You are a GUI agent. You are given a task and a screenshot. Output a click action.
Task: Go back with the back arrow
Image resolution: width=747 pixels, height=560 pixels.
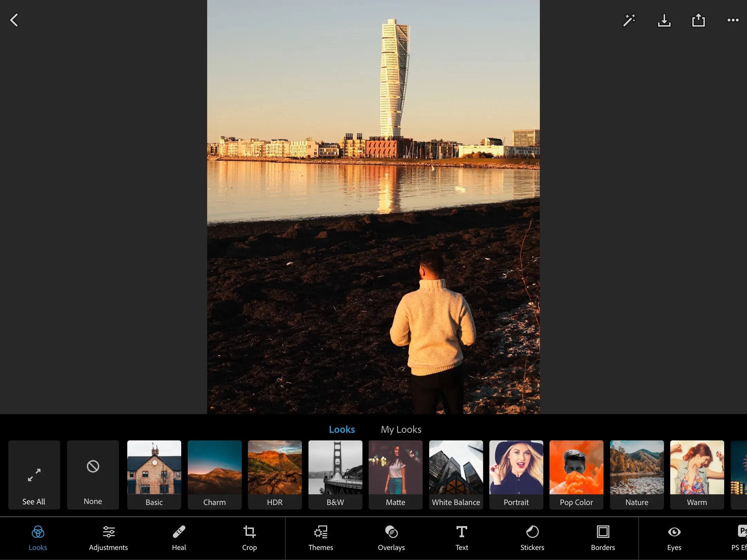tap(14, 20)
